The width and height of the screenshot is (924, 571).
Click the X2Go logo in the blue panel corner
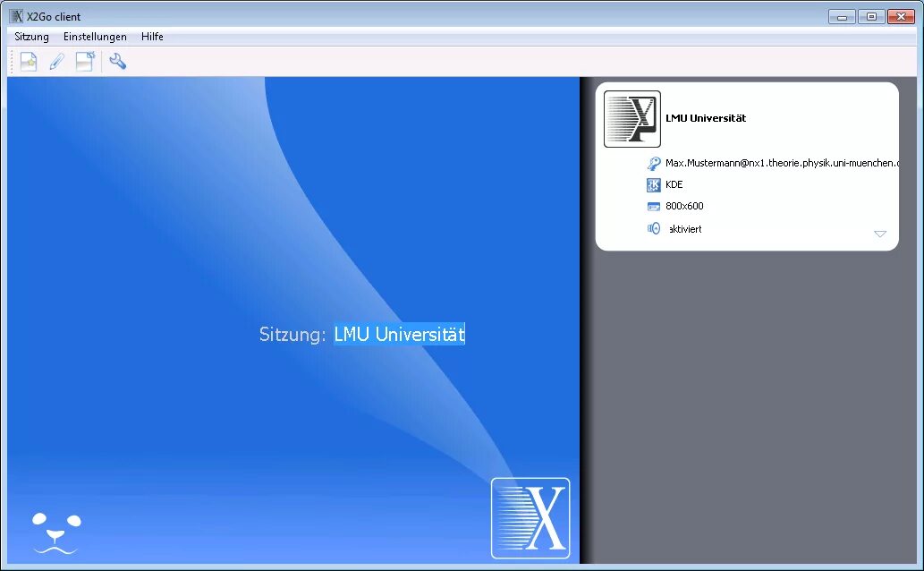point(530,518)
